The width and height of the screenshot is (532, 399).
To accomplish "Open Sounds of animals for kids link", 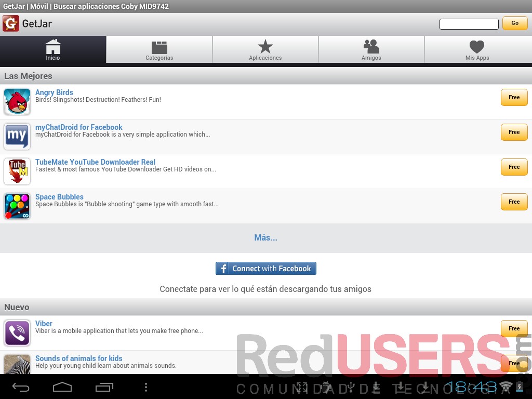I will [79, 358].
